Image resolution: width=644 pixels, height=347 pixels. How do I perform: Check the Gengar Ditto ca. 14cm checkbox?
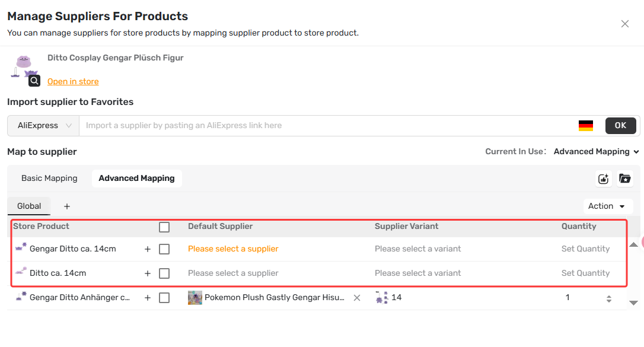(164, 249)
